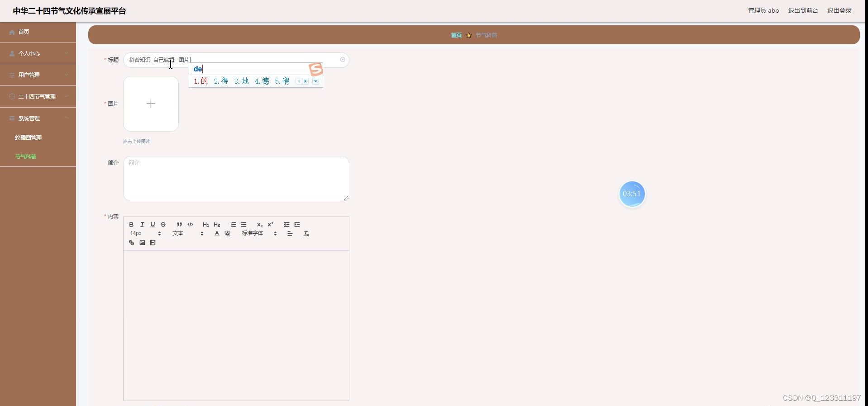868x406 pixels.
Task: Click 退出到前台 in the header
Action: point(803,10)
